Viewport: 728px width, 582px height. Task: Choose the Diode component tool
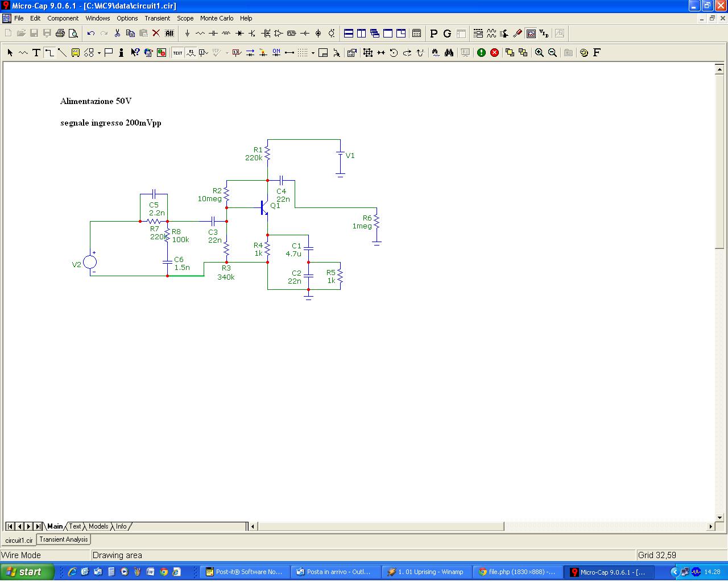[x=239, y=34]
